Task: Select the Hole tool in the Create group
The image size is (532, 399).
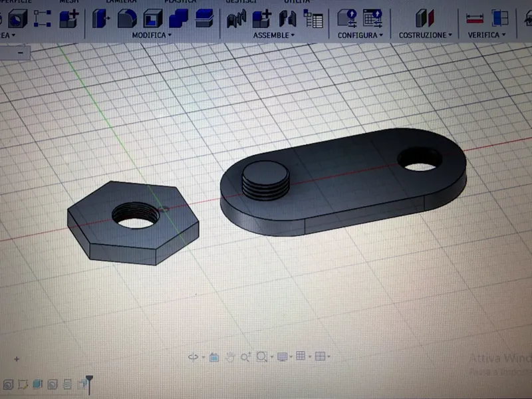Action: (x=18, y=19)
